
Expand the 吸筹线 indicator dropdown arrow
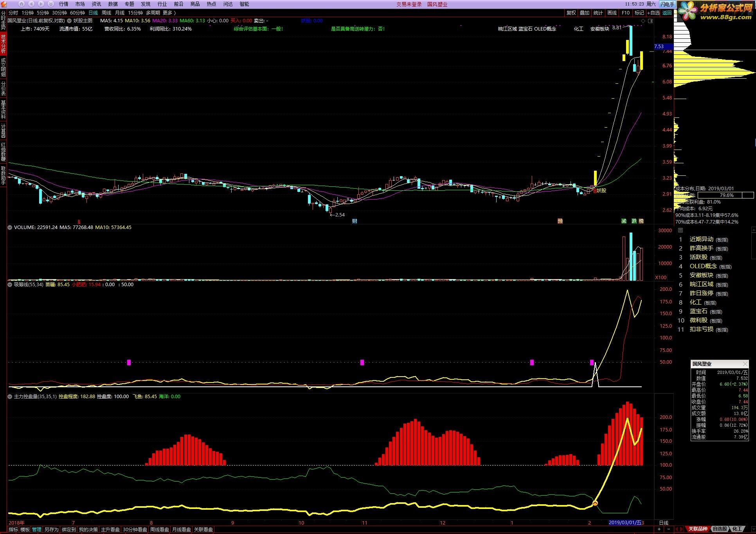10,285
